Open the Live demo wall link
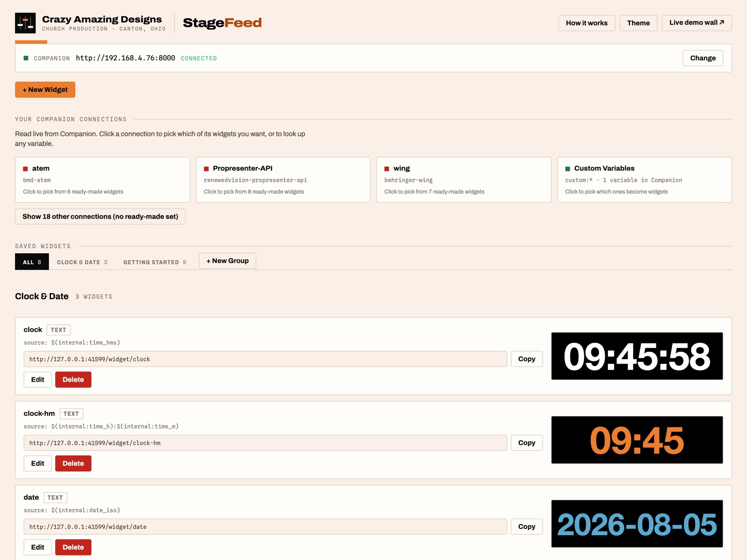Image resolution: width=747 pixels, height=560 pixels. (697, 23)
